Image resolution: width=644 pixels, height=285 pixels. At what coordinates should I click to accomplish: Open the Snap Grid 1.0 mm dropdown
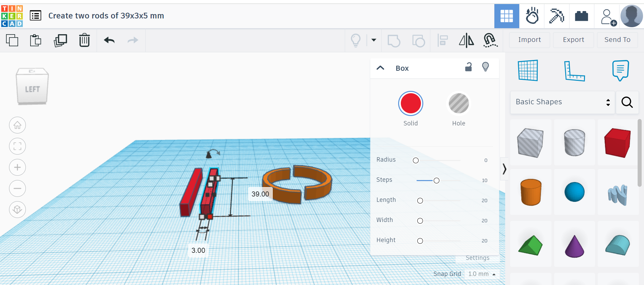[482, 274]
